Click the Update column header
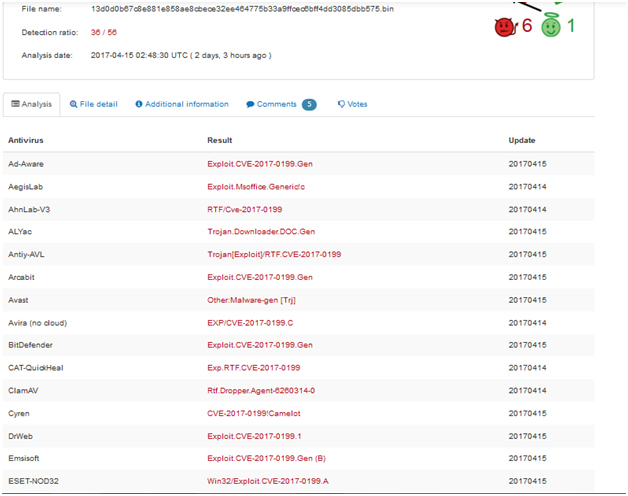 [x=522, y=140]
